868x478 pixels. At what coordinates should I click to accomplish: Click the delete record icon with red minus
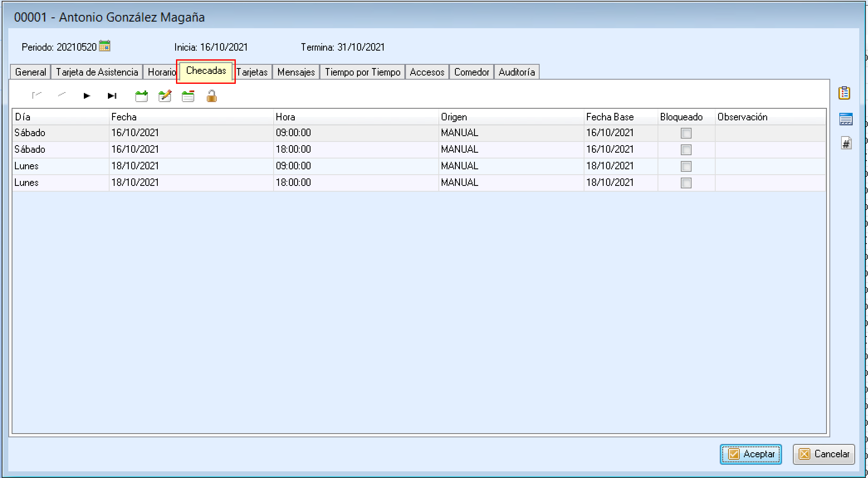188,96
